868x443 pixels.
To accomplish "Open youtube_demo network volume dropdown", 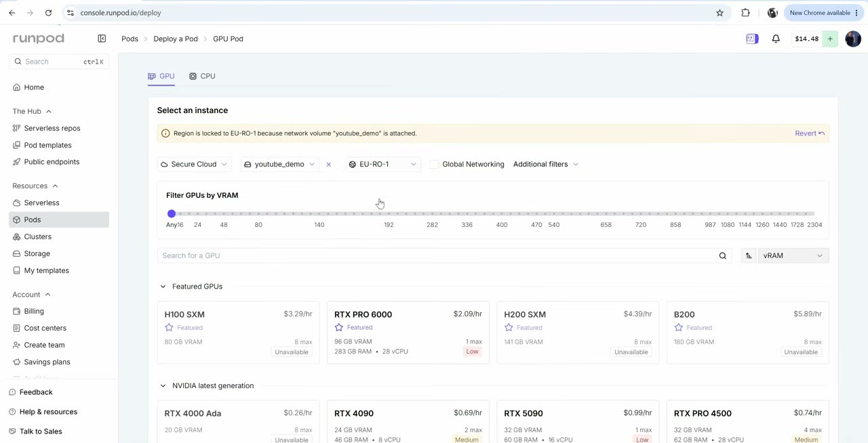I will 279,165.
